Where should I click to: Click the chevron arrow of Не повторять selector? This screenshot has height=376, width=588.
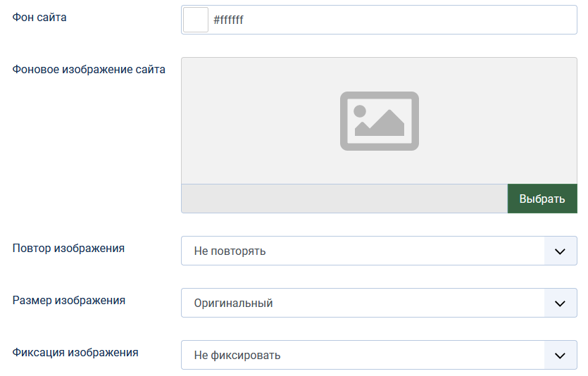pos(561,251)
